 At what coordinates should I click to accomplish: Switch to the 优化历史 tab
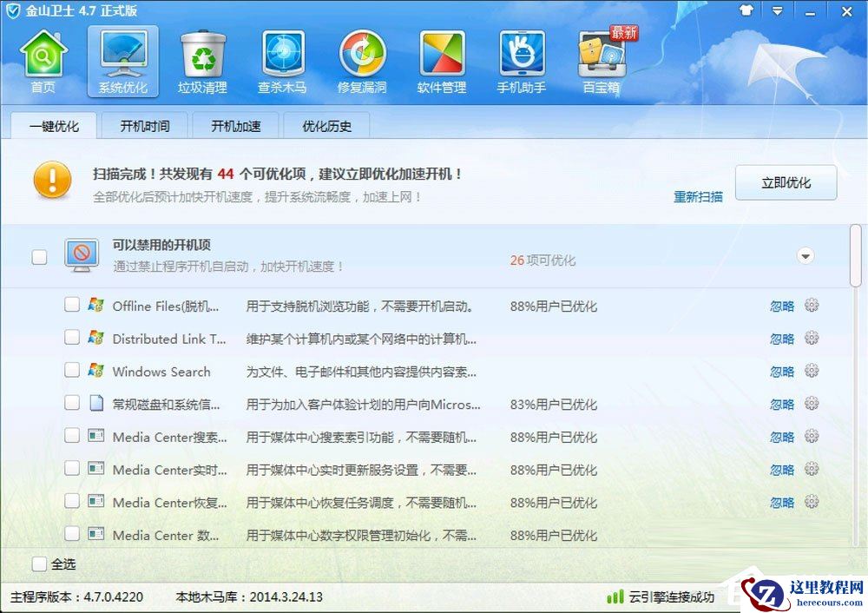pos(326,125)
